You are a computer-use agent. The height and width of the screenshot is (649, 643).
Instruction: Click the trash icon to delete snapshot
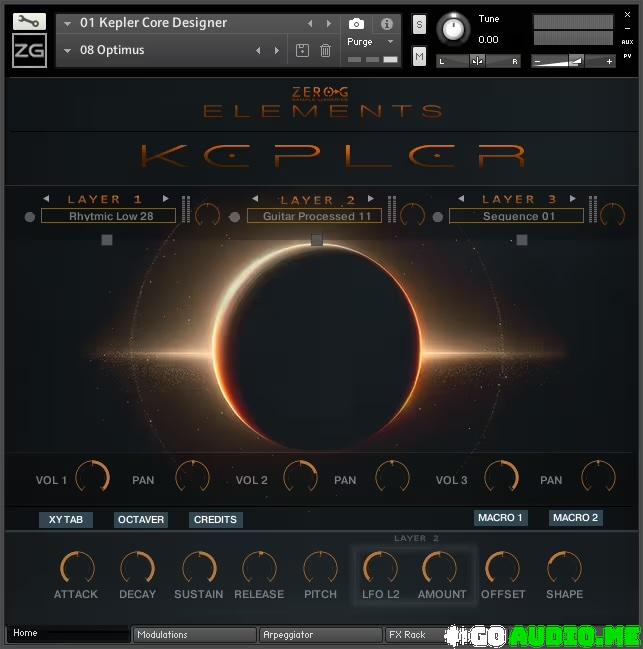325,50
